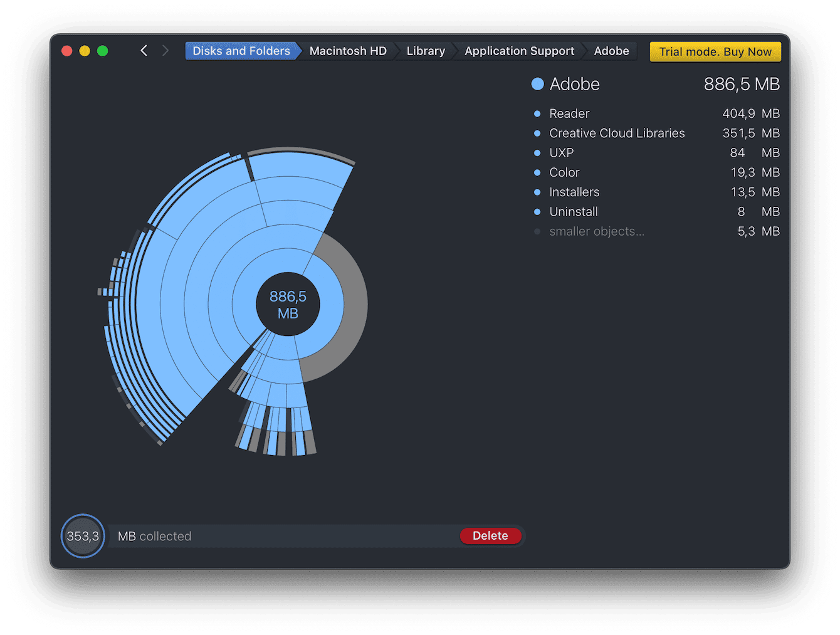Select Adobe in the breadcrumb bar
The width and height of the screenshot is (840, 635).
pos(611,51)
